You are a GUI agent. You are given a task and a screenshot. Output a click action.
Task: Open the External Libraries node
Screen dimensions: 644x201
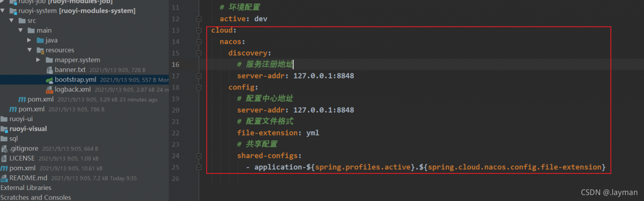(26, 188)
